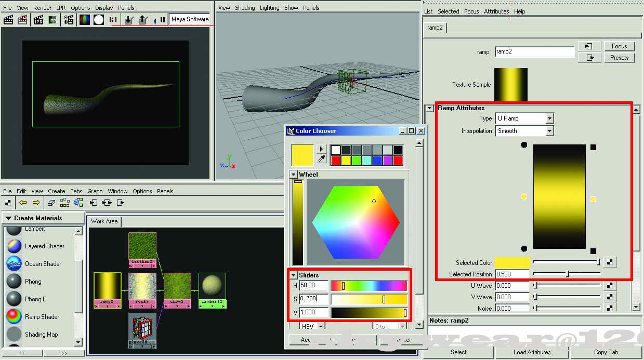Display RGB channels in Render View
644x360 pixels.
coord(84,20)
